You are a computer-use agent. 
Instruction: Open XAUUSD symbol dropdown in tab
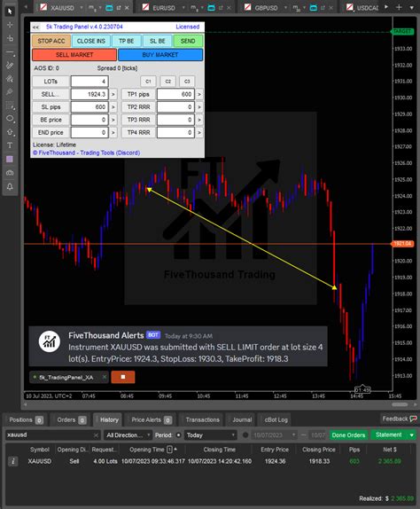pyautogui.click(x=82, y=7)
